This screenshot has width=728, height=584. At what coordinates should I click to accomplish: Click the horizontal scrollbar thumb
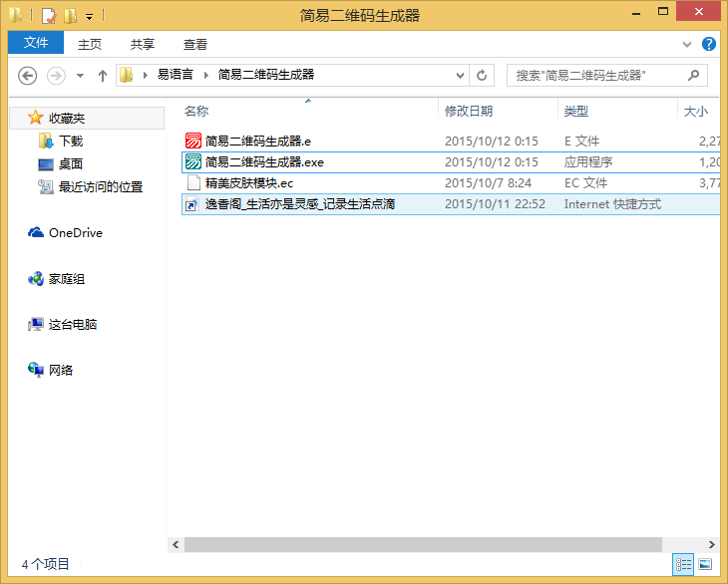423,544
